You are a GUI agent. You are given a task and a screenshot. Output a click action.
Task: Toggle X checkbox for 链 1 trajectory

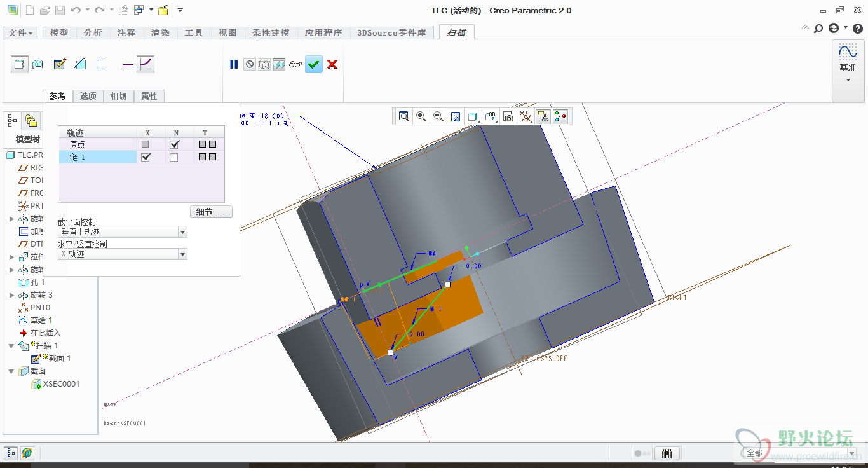(x=146, y=157)
